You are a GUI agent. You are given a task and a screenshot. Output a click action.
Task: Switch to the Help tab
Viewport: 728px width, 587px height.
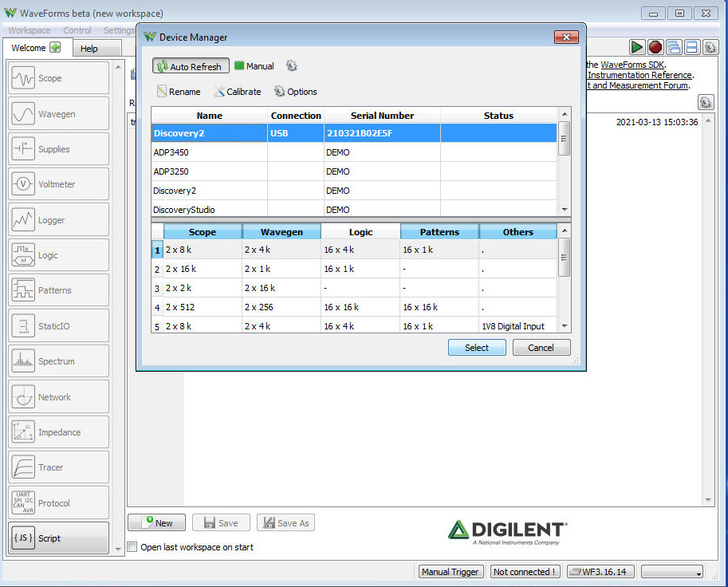[x=97, y=49]
